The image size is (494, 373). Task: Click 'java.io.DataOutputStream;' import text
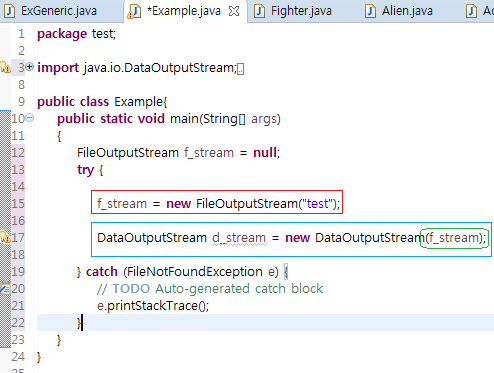(x=160, y=68)
